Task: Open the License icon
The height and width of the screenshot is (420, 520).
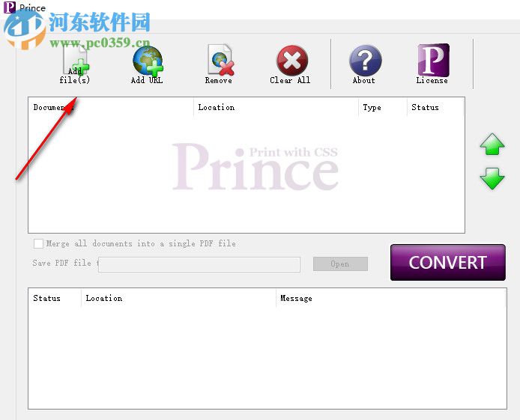Action: pos(433,60)
